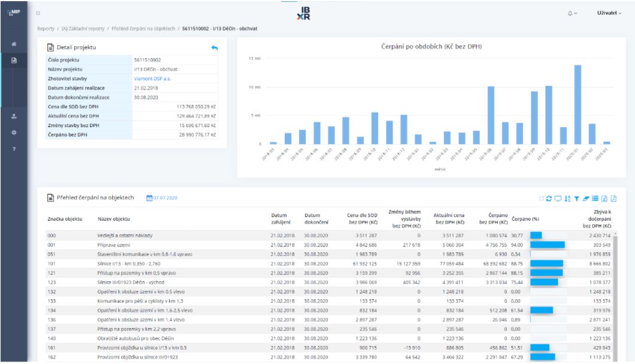Refresh the objects table data
The width and height of the screenshot is (635, 364).
(x=549, y=198)
